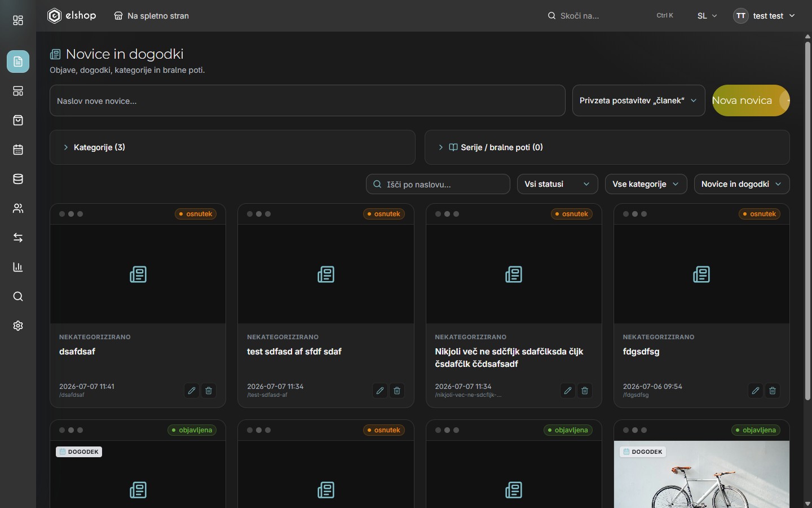Image resolution: width=812 pixels, height=508 pixels.
Task: Open the database icon in sidebar
Action: coord(18,179)
